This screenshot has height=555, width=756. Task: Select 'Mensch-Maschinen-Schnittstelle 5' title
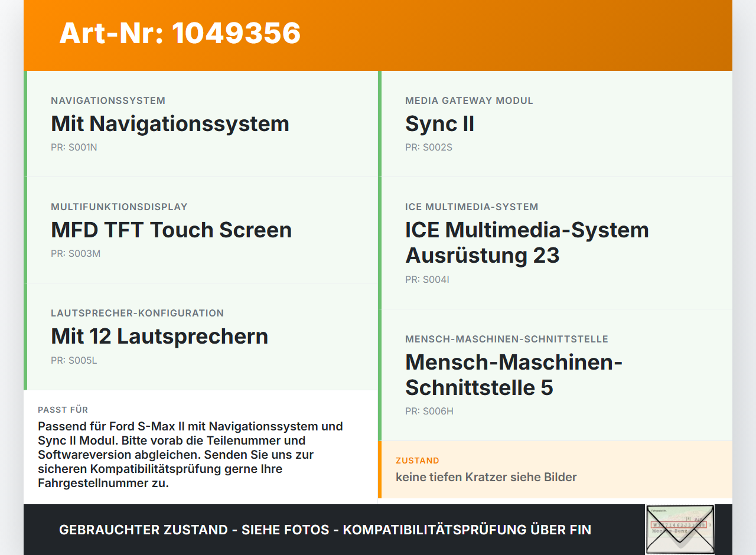[x=514, y=375]
